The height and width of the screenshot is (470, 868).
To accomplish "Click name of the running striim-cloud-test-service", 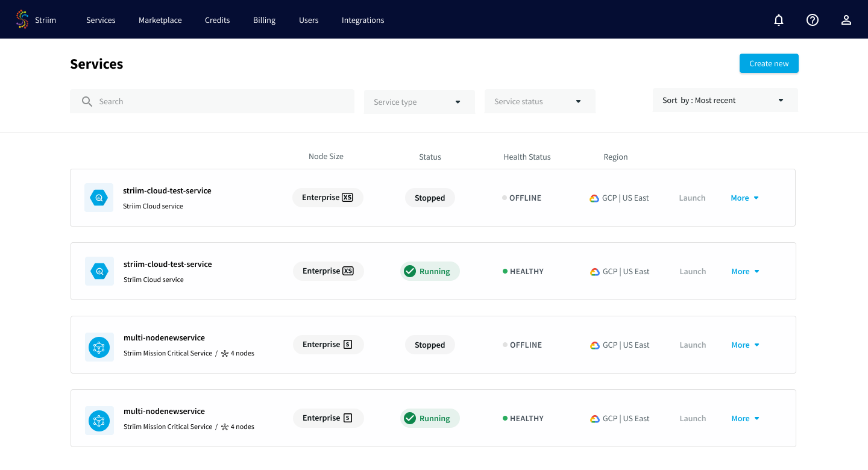I will click(168, 264).
